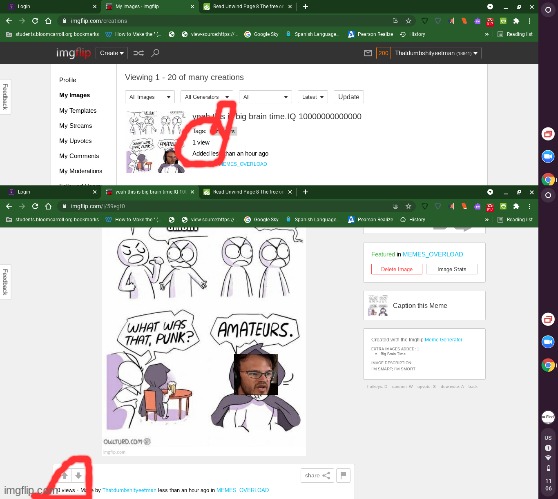The width and height of the screenshot is (558, 499).
Task: Reload the page in the bottom browser window
Action: pos(35,206)
